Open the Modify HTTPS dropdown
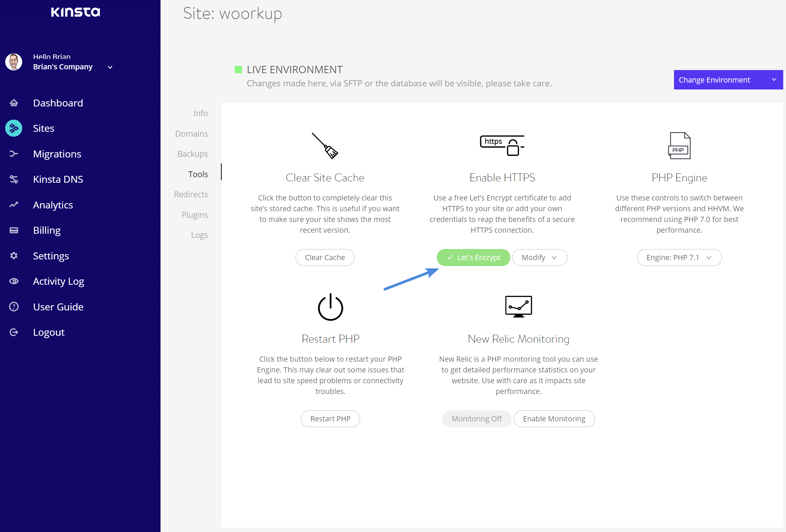Viewport: 786px width, 532px height. pyautogui.click(x=539, y=258)
